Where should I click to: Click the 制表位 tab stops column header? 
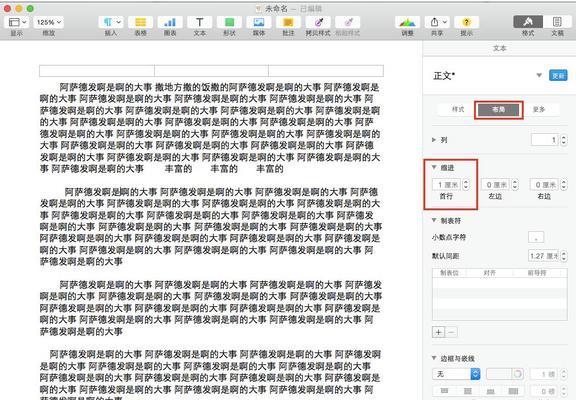click(450, 273)
